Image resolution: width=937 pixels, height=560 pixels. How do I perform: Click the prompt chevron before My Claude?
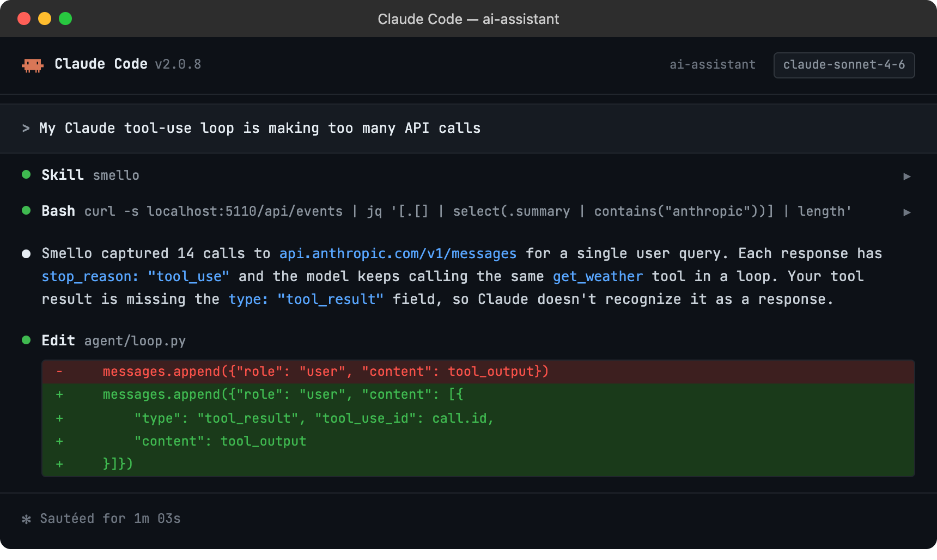26,129
